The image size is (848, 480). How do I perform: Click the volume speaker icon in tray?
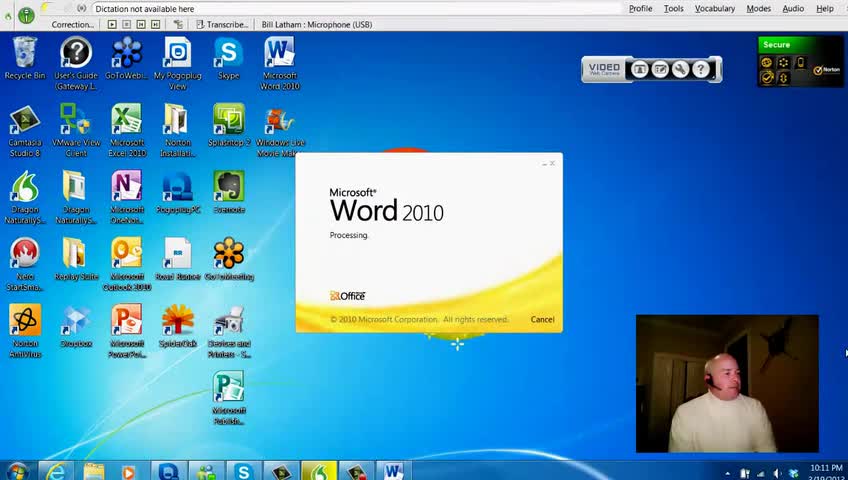pyautogui.click(x=778, y=474)
